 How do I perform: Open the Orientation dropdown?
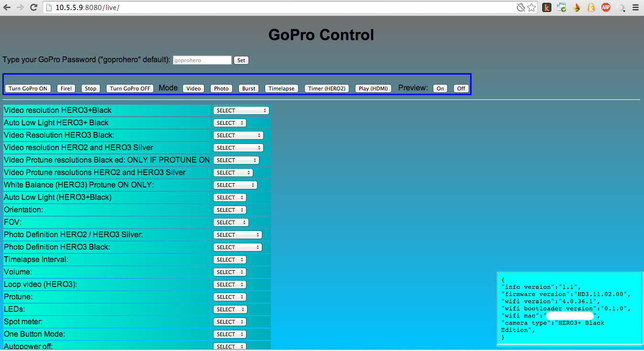pos(230,210)
